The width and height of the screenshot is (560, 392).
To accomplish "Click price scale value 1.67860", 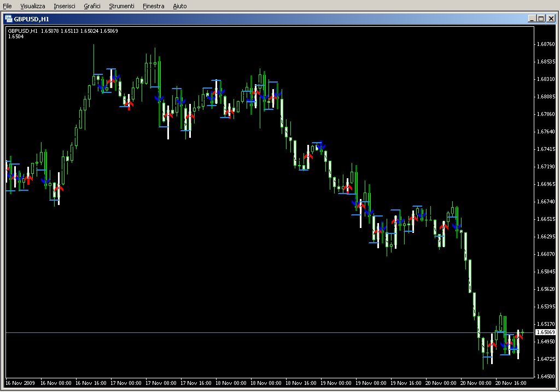I will pyautogui.click(x=546, y=114).
